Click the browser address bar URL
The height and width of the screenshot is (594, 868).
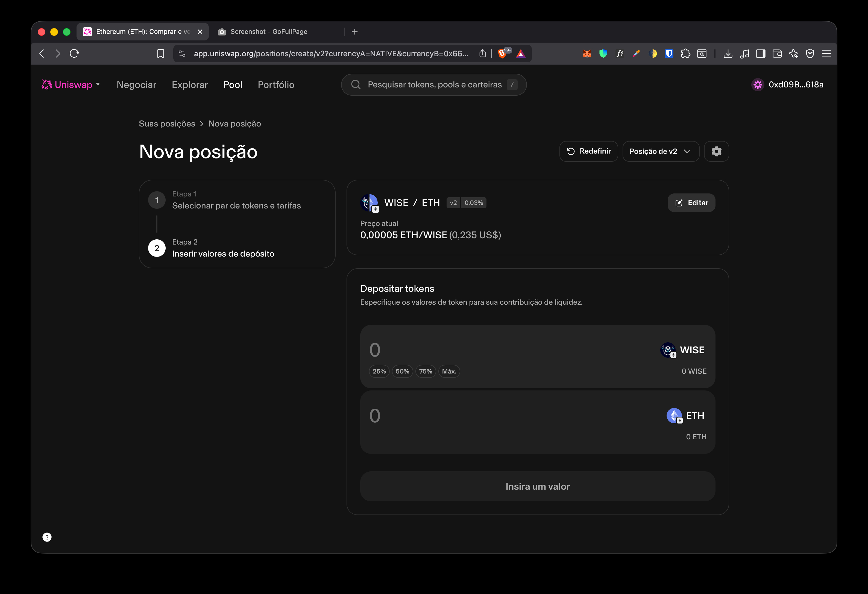pos(331,54)
